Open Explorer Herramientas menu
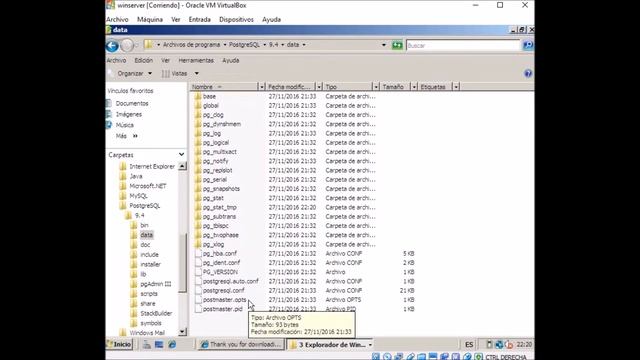The height and width of the screenshot is (360, 640). pyautogui.click(x=196, y=60)
